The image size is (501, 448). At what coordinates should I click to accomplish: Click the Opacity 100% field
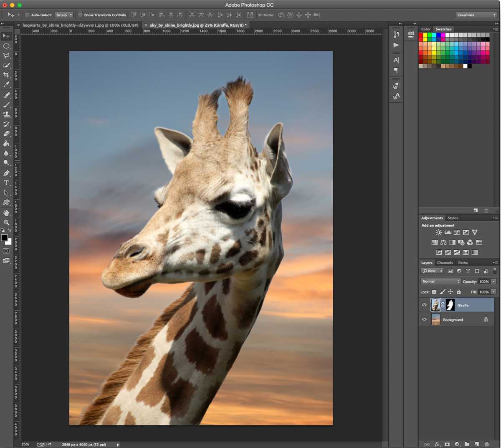(484, 281)
